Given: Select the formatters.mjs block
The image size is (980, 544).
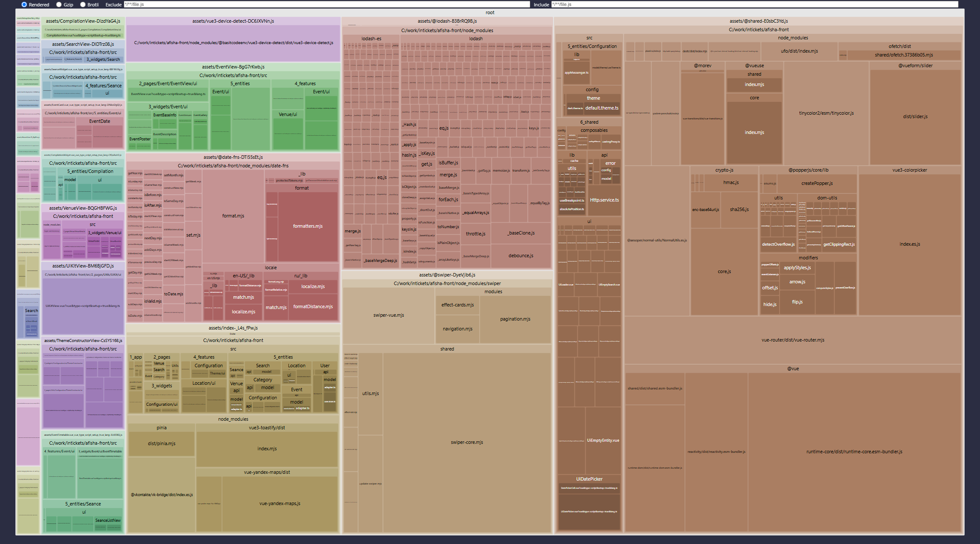Looking at the screenshot, I should click(308, 226).
